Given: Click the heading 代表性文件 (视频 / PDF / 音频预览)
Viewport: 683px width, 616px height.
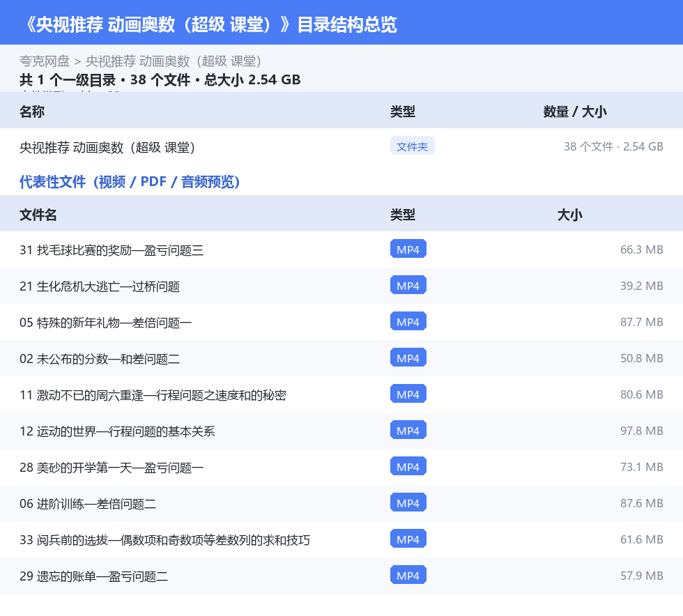Looking at the screenshot, I should click(x=130, y=182).
